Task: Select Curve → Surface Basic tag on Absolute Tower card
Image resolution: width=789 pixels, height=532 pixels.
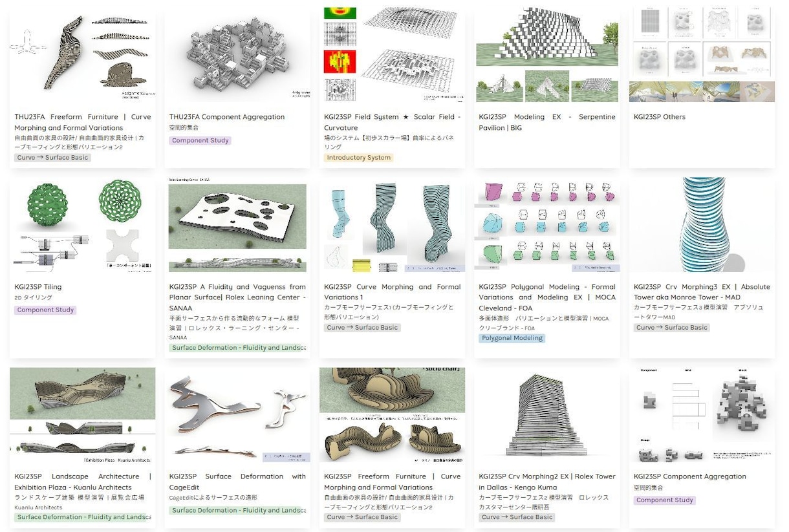Action: click(x=672, y=328)
